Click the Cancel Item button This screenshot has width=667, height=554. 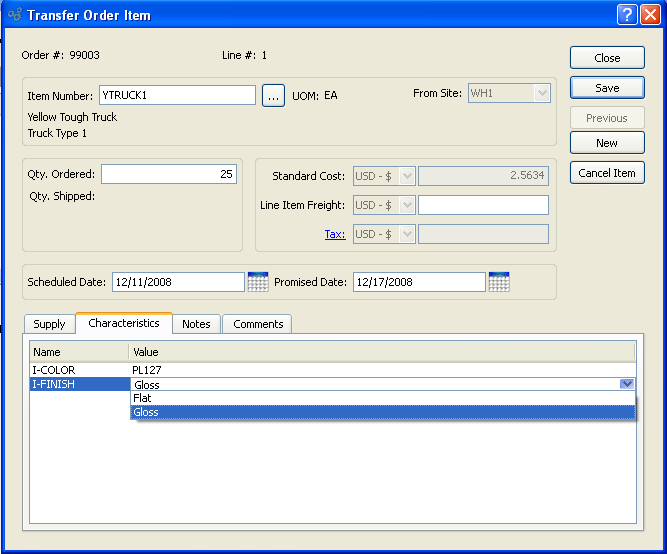coord(607,173)
